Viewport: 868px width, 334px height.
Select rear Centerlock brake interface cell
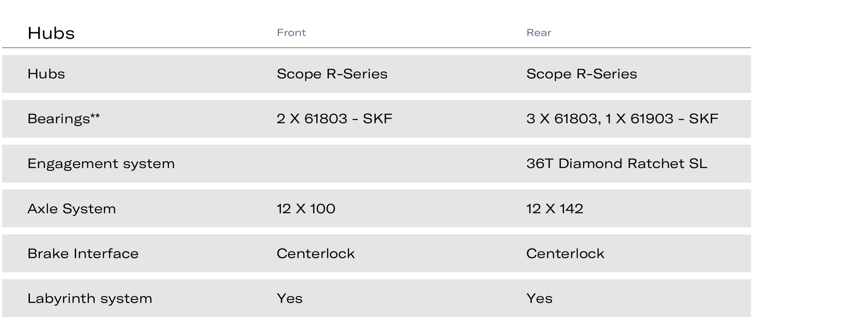(565, 254)
